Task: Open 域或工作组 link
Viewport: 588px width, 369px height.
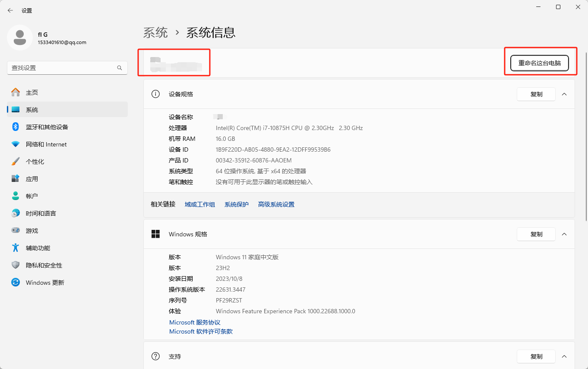Action: [200, 204]
